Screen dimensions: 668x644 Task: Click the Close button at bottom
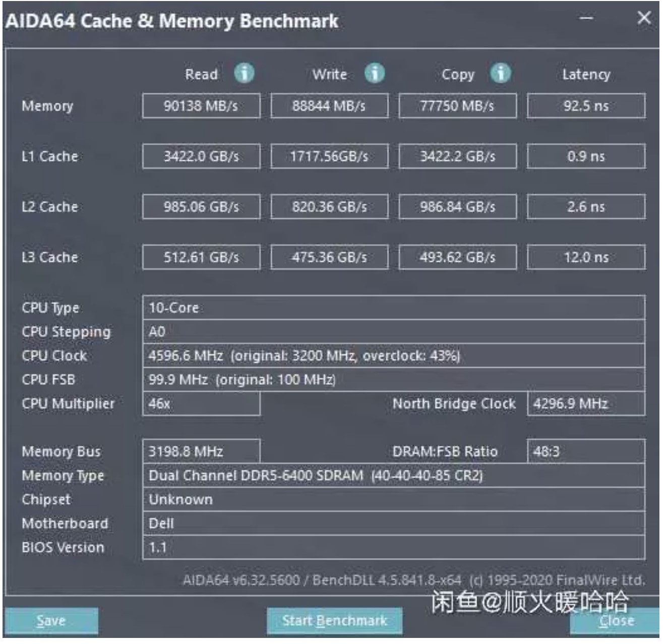[x=616, y=621]
